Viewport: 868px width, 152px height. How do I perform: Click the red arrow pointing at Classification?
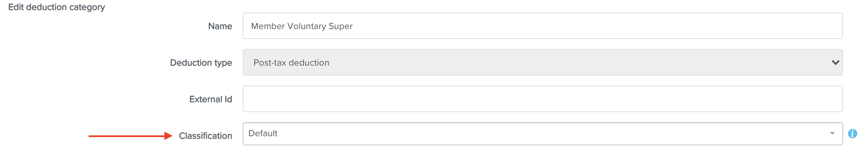[x=130, y=136]
